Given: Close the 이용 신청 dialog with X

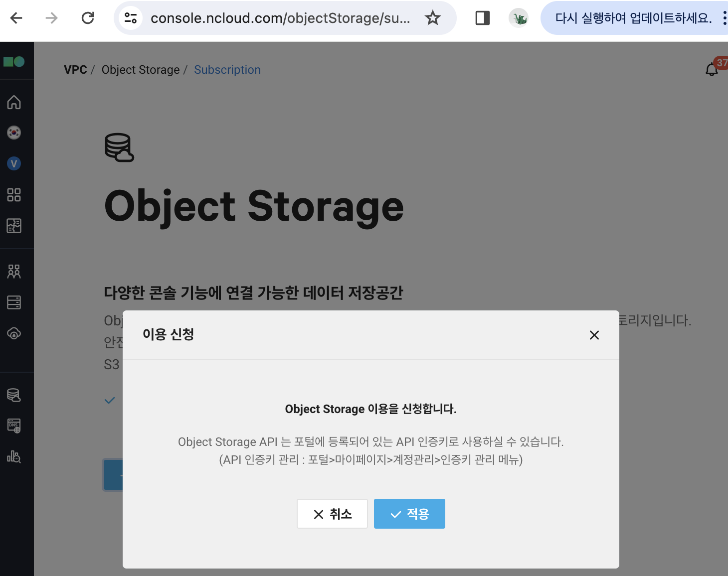Looking at the screenshot, I should tap(594, 335).
